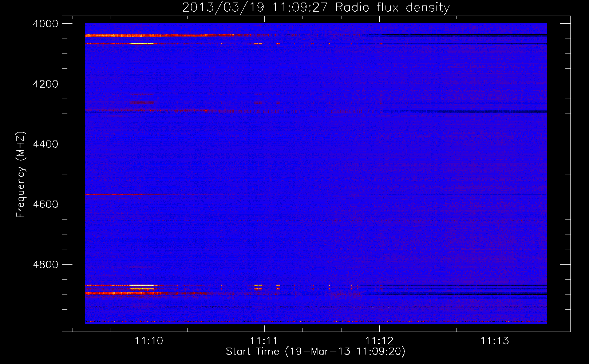Select the 4600 frequency axis label
The height and width of the screenshot is (364, 589).
tap(46, 204)
